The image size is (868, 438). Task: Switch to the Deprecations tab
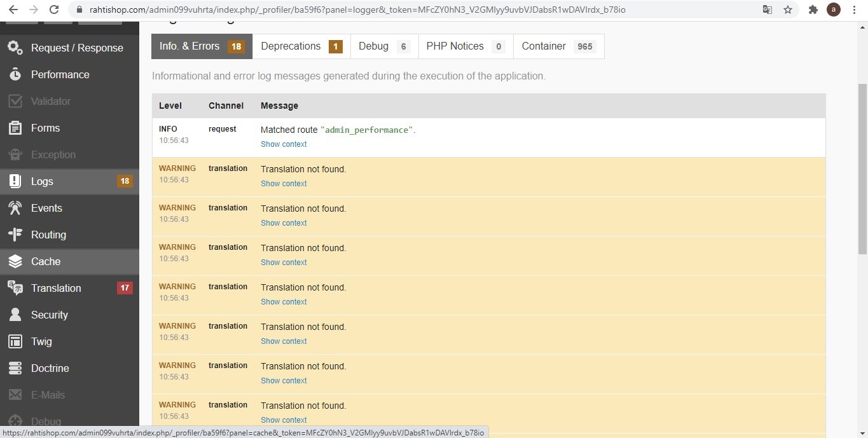(301, 46)
